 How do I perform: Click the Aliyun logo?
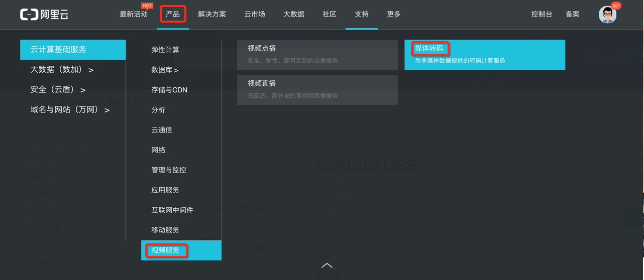click(x=44, y=15)
